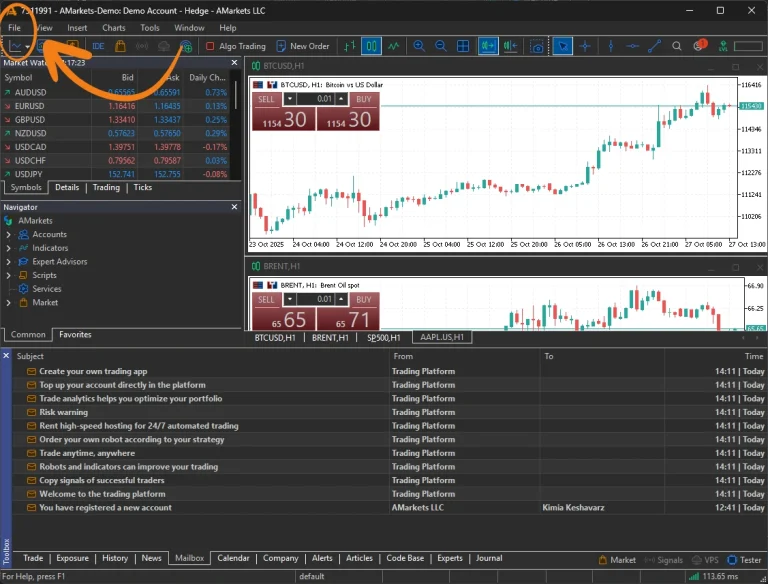This screenshot has width=768, height=584.
Task: Open the search magnifier in the toolbar
Action: pyautogui.click(x=676, y=46)
